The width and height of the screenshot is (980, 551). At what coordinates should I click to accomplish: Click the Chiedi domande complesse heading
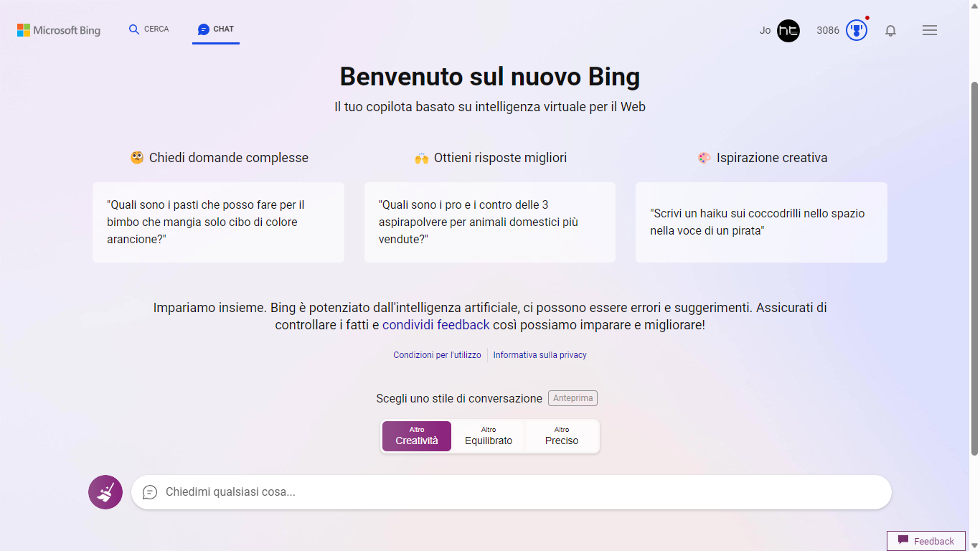pyautogui.click(x=220, y=158)
